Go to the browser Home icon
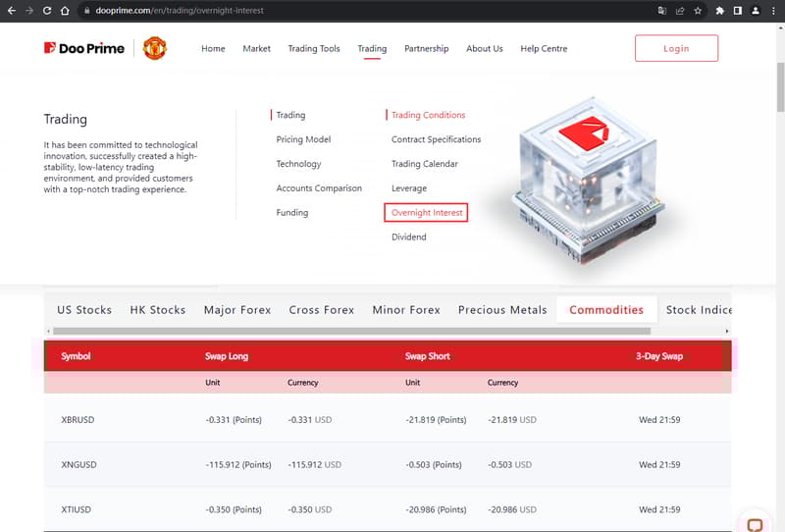Screen dimensions: 785x532 click(65, 11)
